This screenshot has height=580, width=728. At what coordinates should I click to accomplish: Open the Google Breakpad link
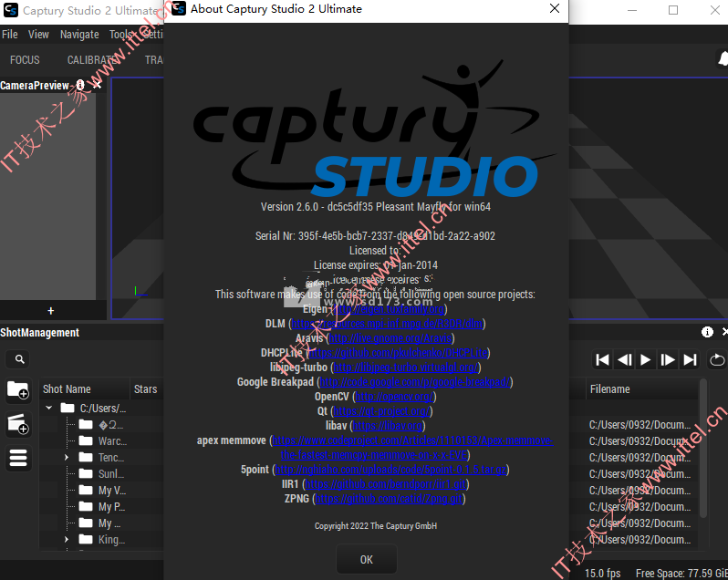click(414, 382)
